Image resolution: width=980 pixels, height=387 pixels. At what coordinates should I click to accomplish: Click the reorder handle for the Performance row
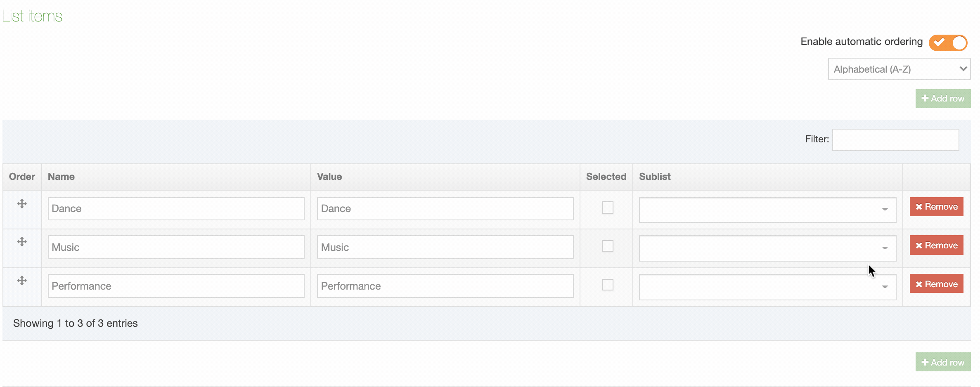click(22, 281)
